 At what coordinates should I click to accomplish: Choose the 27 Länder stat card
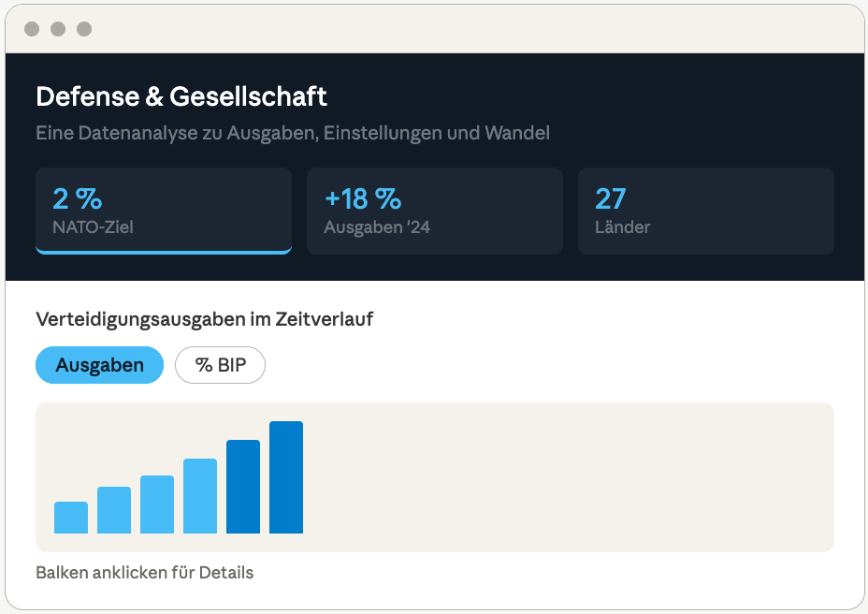[706, 212]
